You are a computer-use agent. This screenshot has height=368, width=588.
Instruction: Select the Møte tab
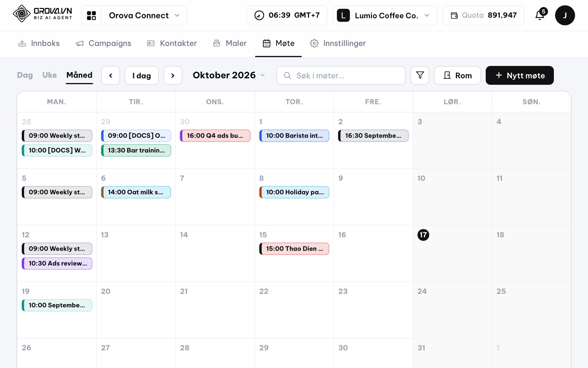click(x=278, y=43)
